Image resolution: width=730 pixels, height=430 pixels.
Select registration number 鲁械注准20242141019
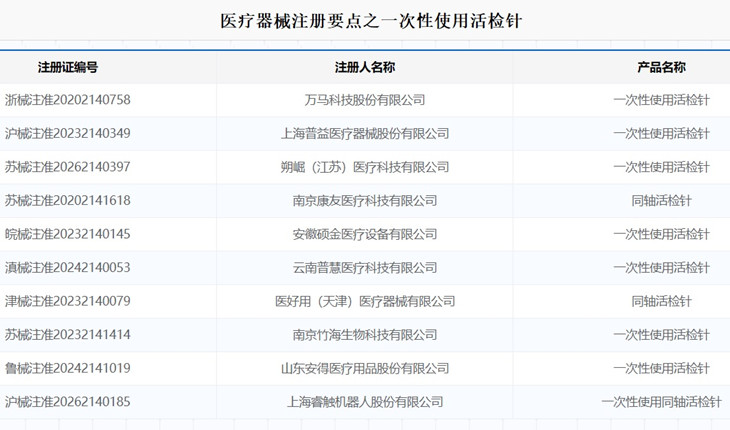[x=68, y=368]
